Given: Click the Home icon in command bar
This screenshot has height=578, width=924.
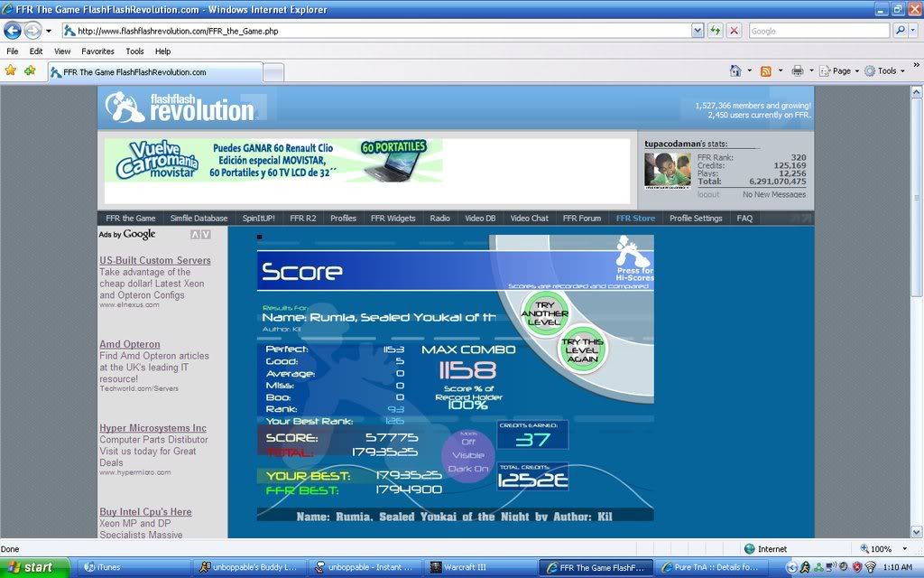Looking at the screenshot, I should (x=735, y=70).
